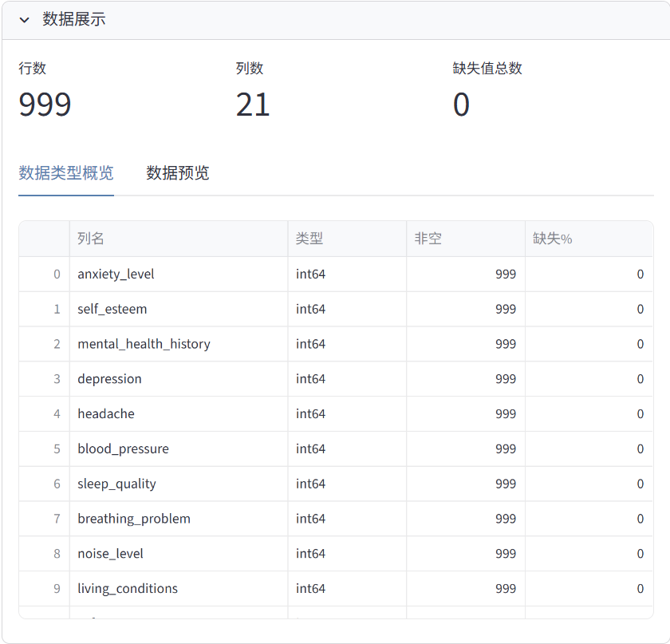This screenshot has width=670, height=644.
Task: Click the 行数 metric value 999
Action: point(45,105)
